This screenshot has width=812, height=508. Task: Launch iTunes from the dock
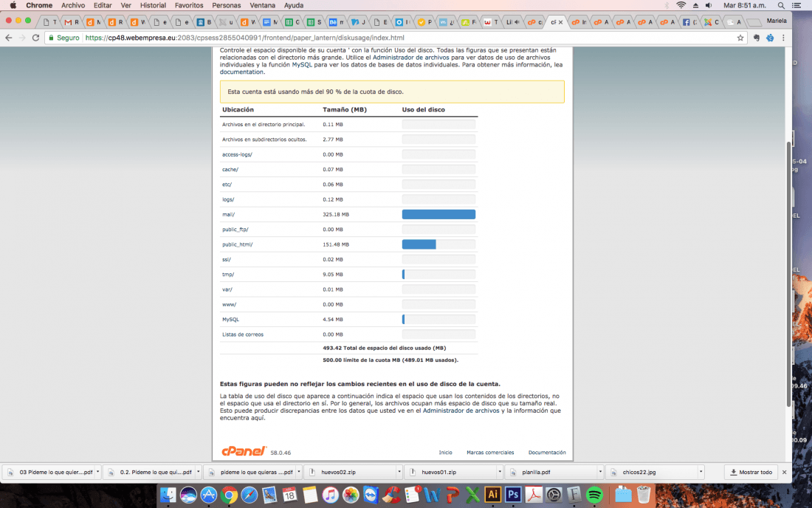coord(330,495)
